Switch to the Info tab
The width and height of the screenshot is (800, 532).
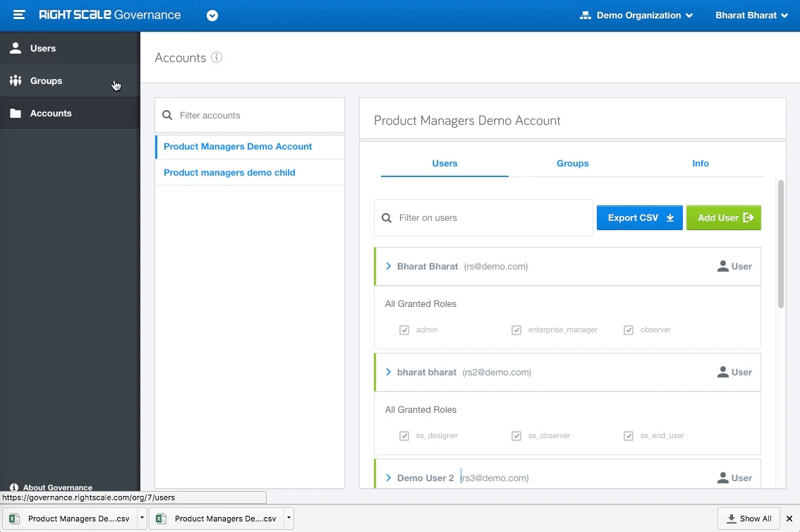point(700,163)
